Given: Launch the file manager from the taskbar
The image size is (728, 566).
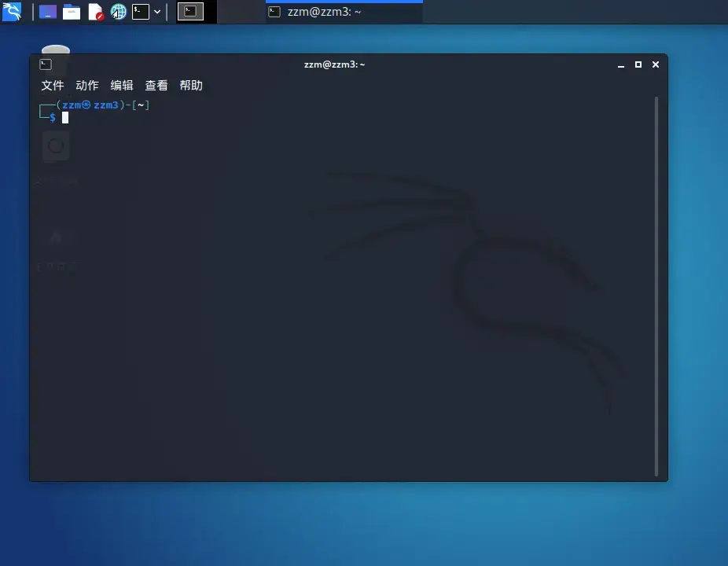Looking at the screenshot, I should click(48, 11).
